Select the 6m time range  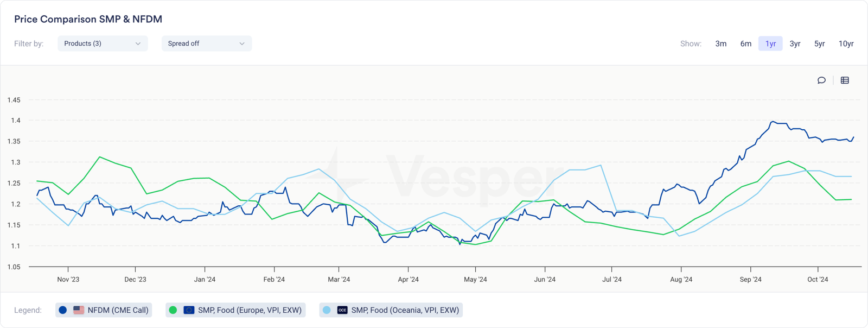pos(746,43)
